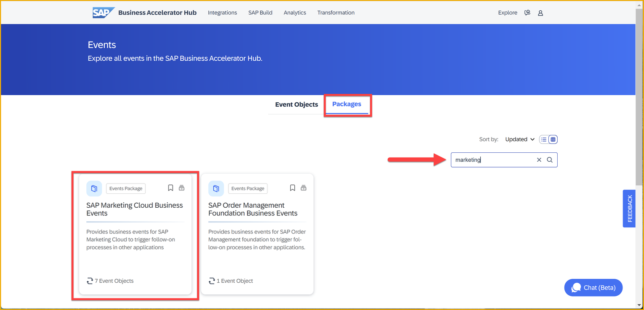Click the package icon right of Order Management bookmark
Image resolution: width=644 pixels, height=310 pixels.
(x=304, y=188)
